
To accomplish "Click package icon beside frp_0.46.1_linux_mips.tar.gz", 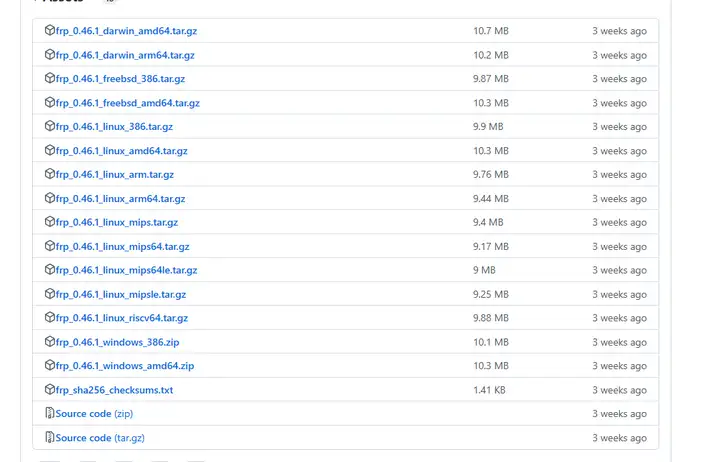I will (x=50, y=222).
